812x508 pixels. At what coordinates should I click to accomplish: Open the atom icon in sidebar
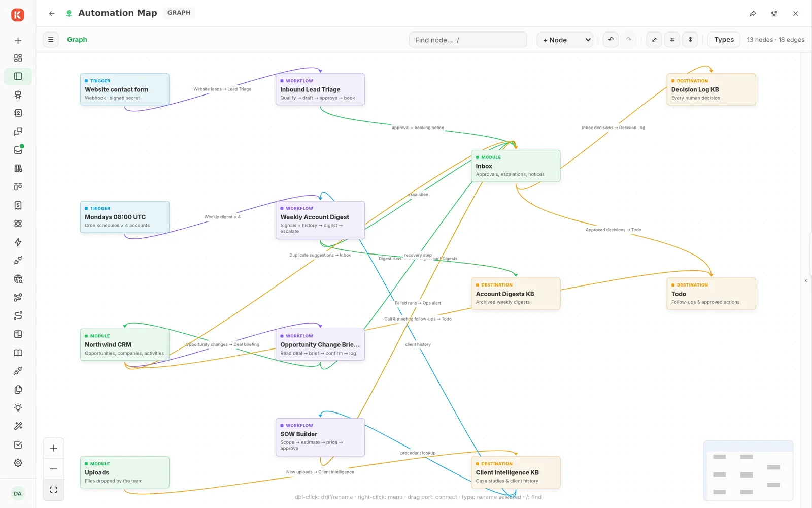[x=18, y=224]
